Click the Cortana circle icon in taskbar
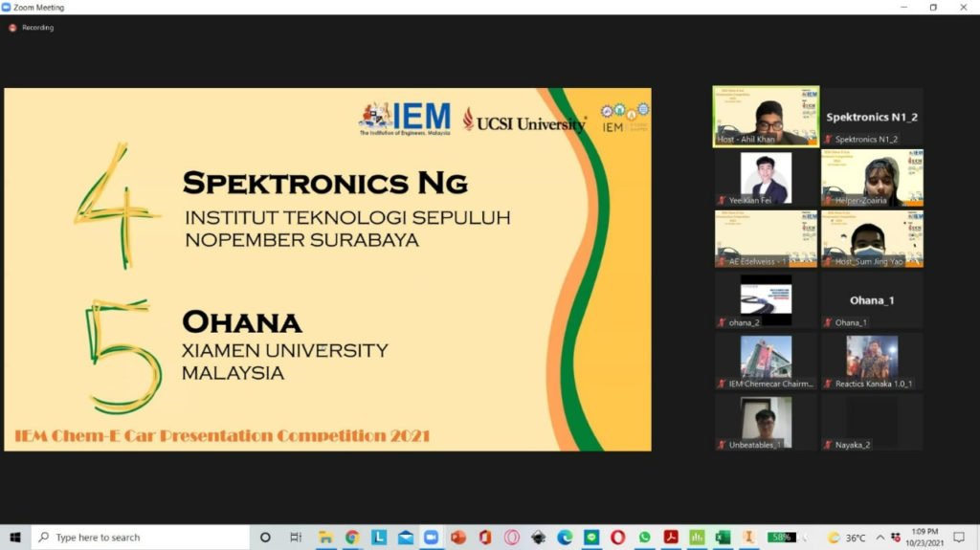The height and width of the screenshot is (550, 980). click(x=265, y=538)
